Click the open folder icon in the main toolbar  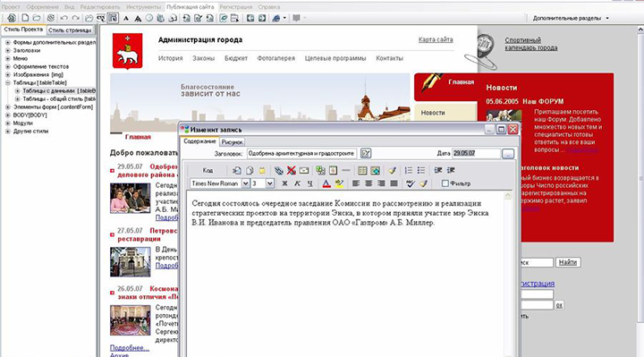coord(37,18)
